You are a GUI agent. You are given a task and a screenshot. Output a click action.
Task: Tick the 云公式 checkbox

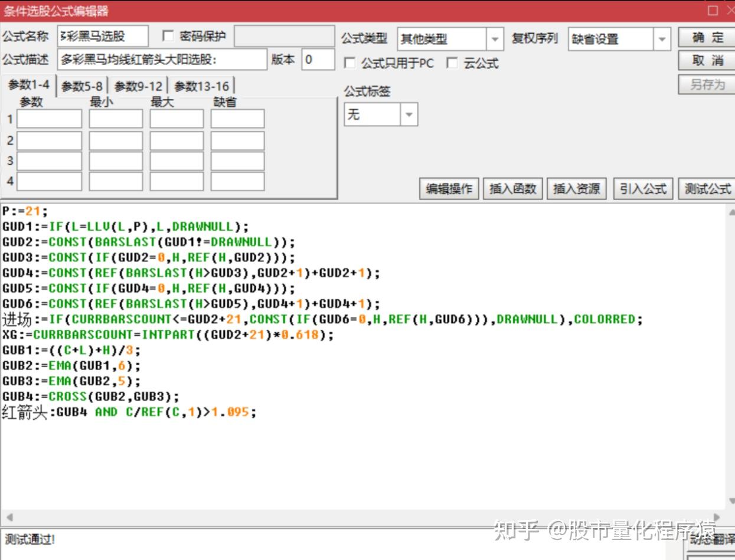tap(452, 63)
